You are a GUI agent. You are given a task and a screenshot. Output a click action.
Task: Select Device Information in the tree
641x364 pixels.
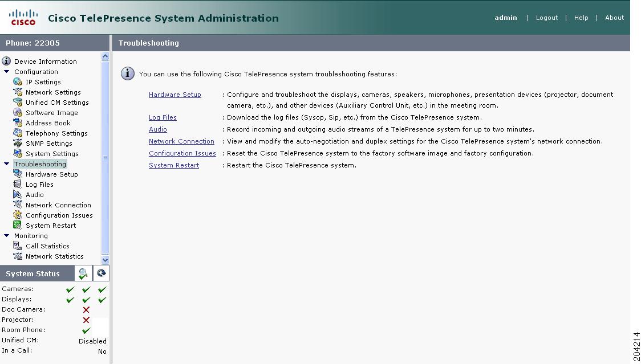46,62
